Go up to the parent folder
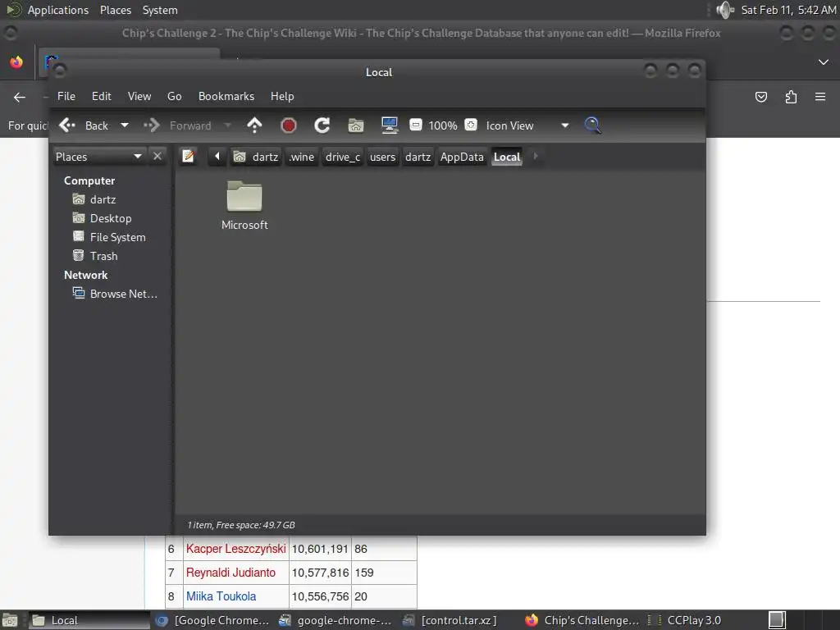This screenshot has width=840, height=630. [254, 126]
